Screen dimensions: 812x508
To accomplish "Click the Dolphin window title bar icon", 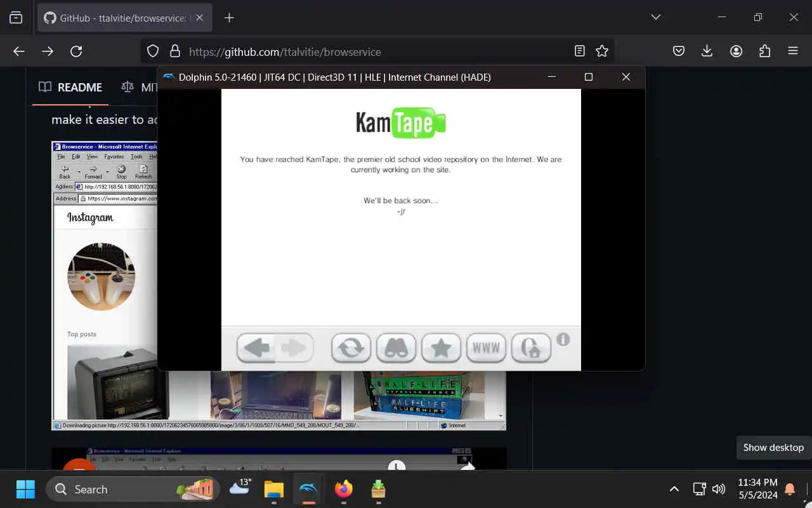I will point(169,77).
